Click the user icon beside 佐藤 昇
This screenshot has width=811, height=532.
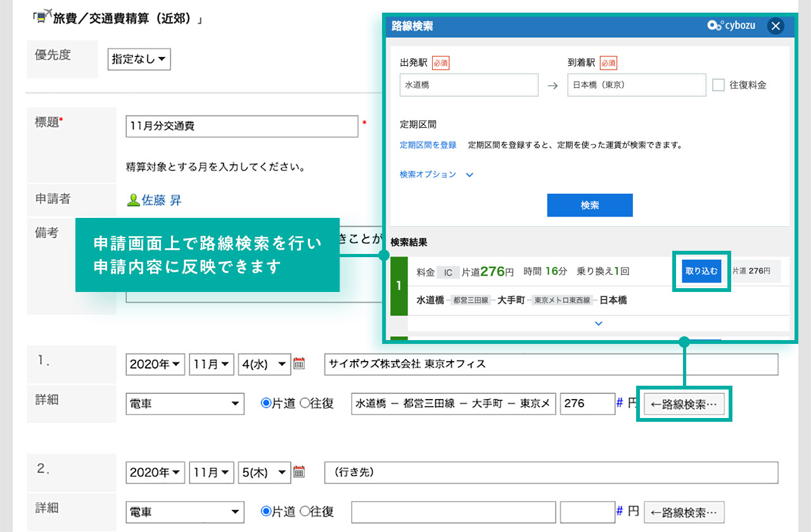coord(132,199)
